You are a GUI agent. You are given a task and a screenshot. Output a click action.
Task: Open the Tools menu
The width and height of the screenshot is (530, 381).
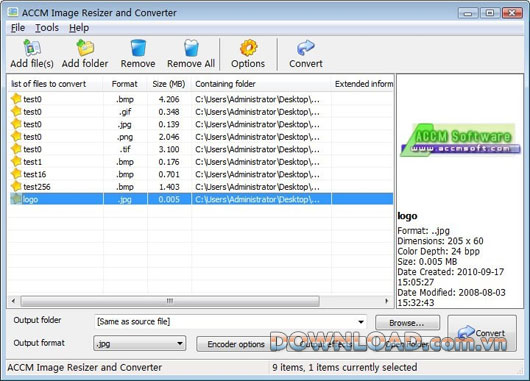[x=47, y=28]
